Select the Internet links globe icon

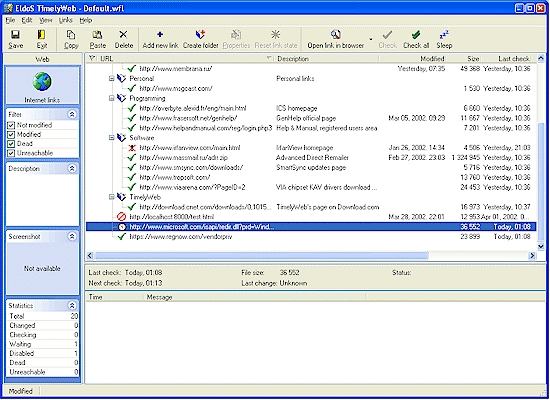(x=42, y=81)
